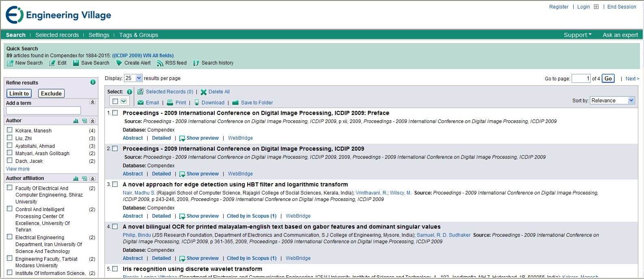Open the Search tab
The image size is (644, 279).
click(16, 35)
